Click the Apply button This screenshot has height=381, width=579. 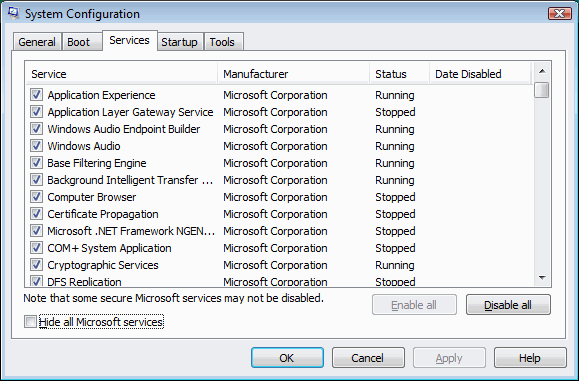click(449, 358)
